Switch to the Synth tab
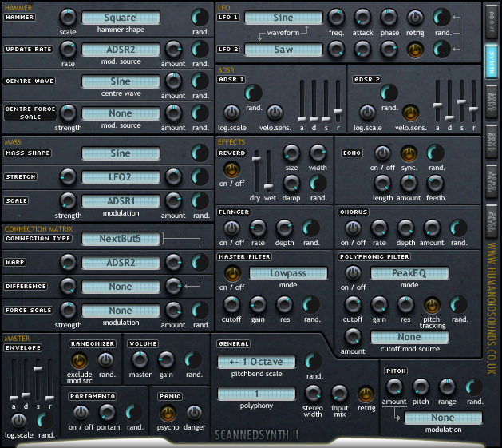 (x=492, y=61)
